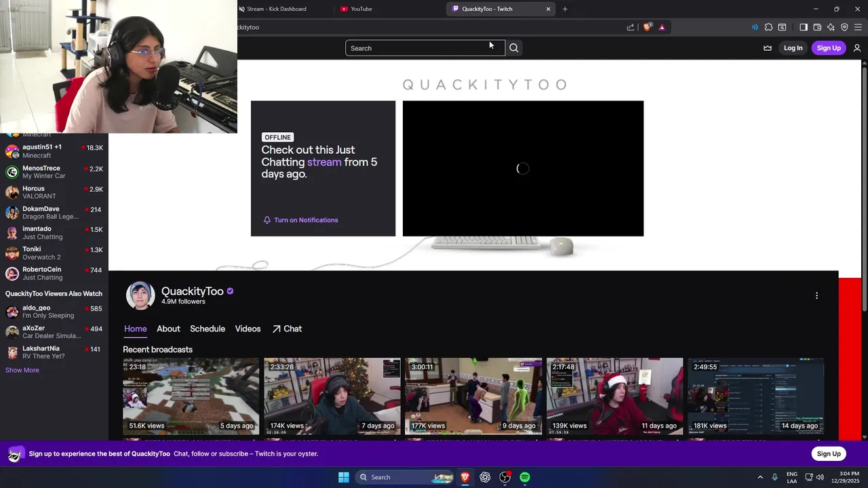Open the Brave Wallet icon
This screenshot has width=868, height=488.
pos(817,27)
